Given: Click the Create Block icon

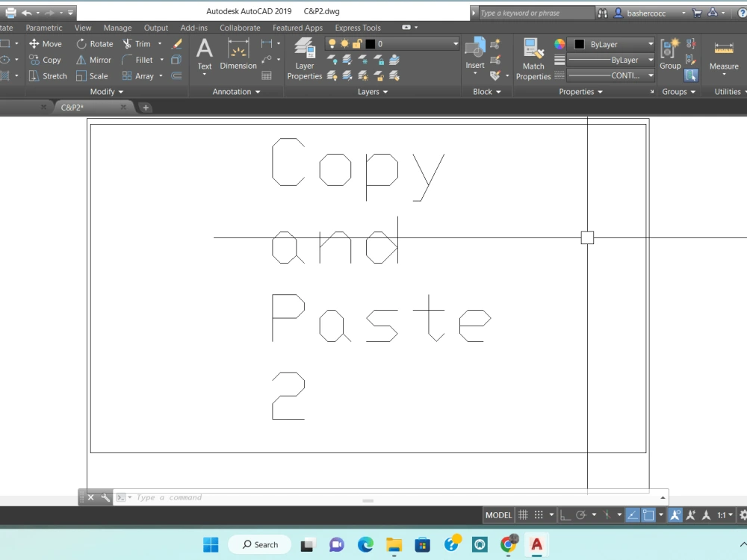Looking at the screenshot, I should click(495, 44).
